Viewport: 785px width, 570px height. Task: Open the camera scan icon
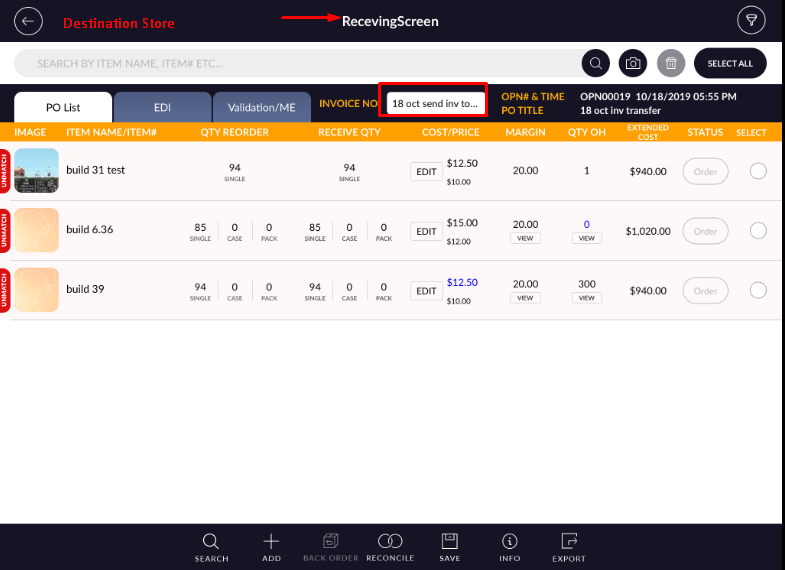pyautogui.click(x=633, y=63)
